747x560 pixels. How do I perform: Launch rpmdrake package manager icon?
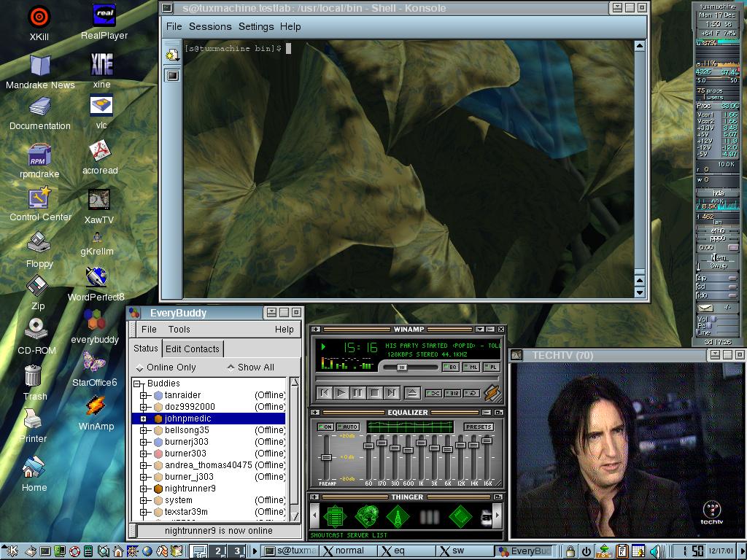coord(39,155)
